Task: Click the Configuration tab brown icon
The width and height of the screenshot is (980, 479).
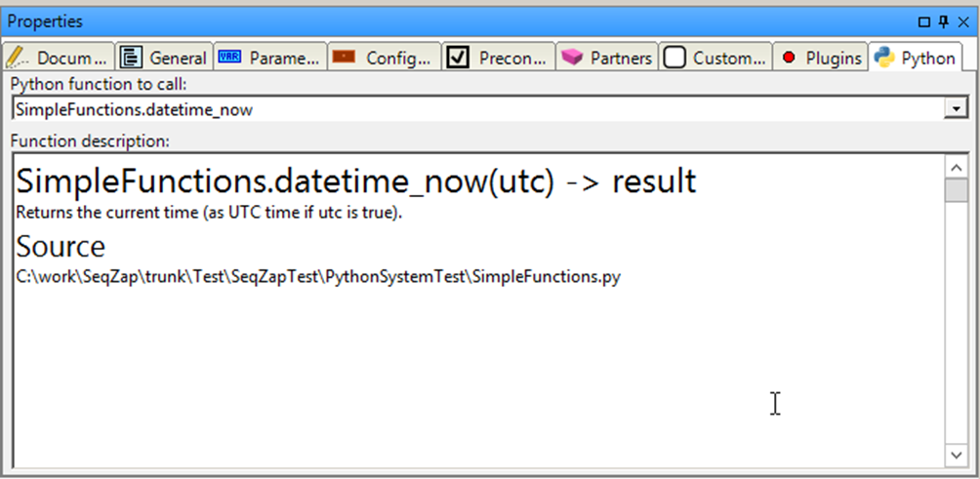Action: coord(344,58)
